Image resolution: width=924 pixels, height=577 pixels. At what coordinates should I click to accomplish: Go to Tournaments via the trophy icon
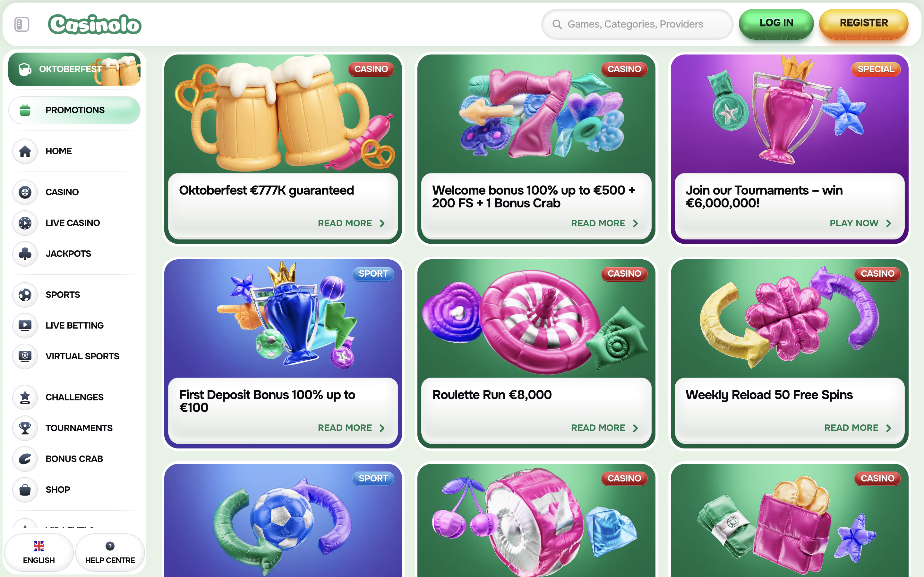25,428
